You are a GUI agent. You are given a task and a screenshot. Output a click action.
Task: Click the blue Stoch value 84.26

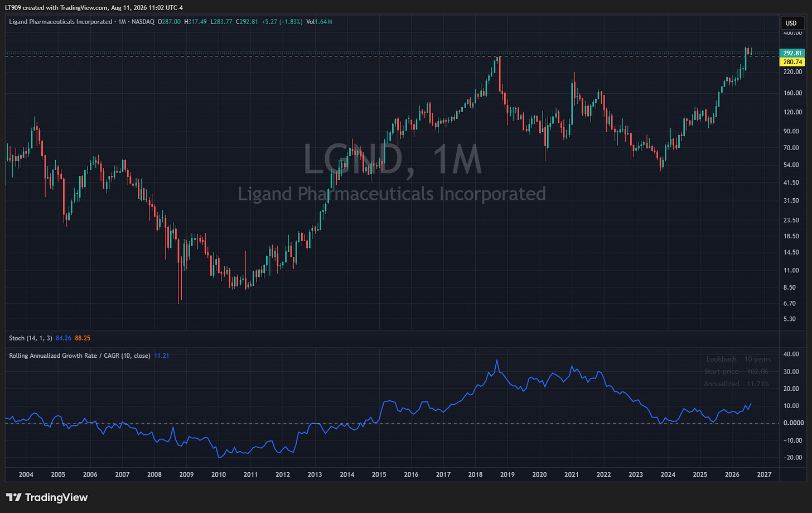tap(64, 338)
